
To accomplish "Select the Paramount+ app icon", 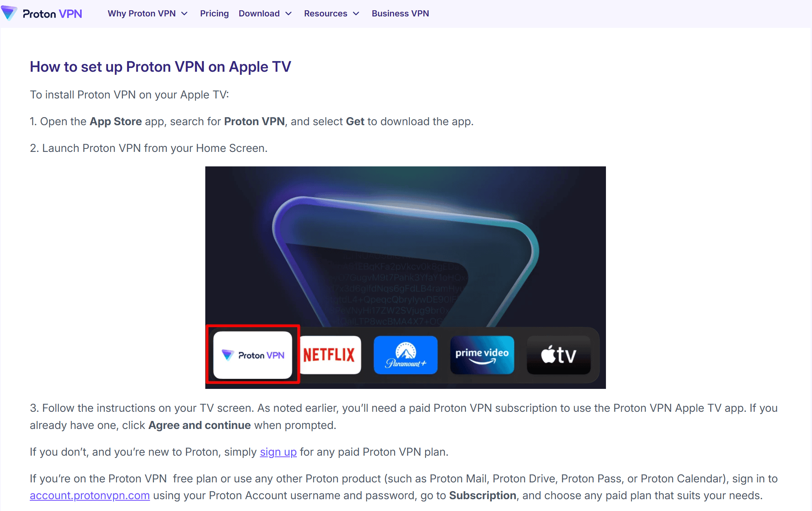I will coord(406,355).
